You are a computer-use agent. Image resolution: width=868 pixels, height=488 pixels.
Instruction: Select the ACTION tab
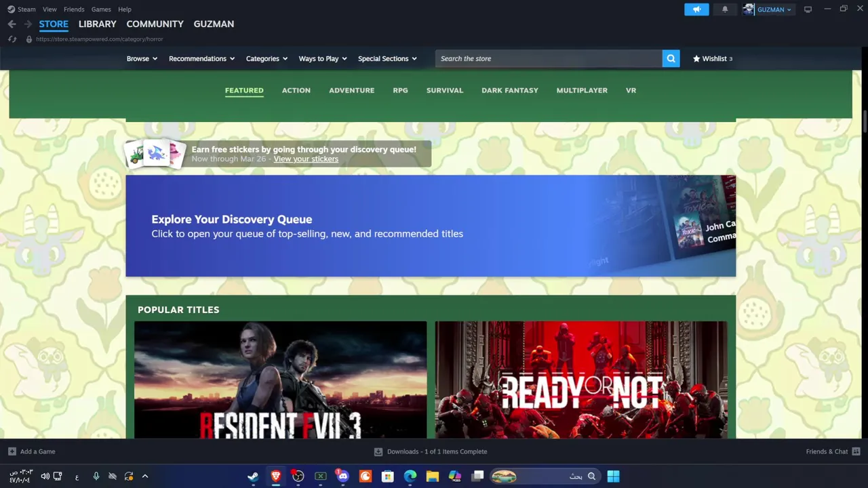point(296,90)
